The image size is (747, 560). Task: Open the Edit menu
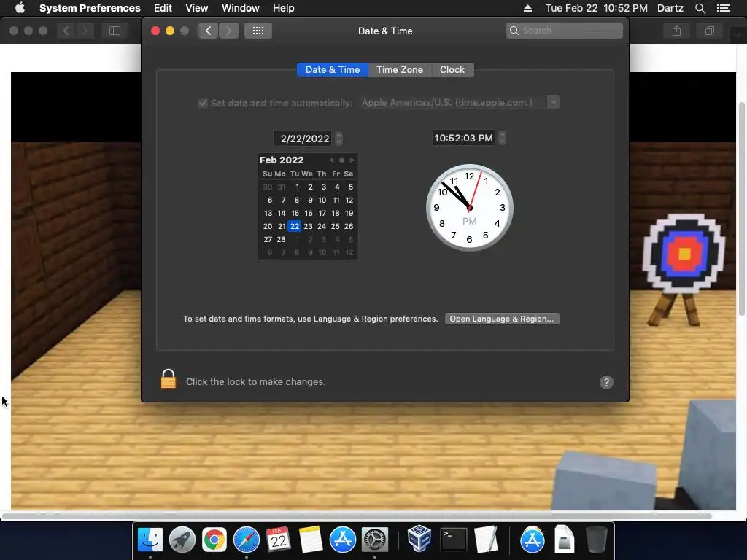[163, 8]
